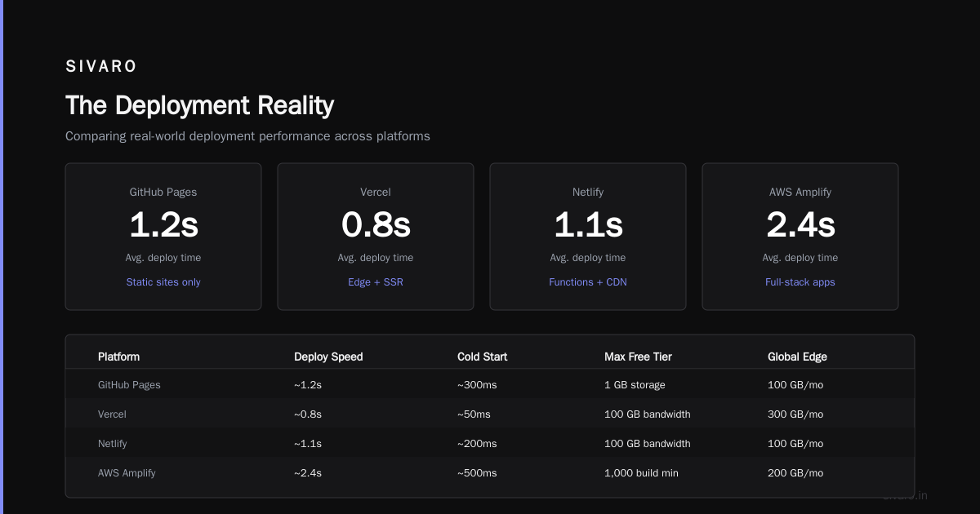Click the SIVARO brand name at top

101,67
